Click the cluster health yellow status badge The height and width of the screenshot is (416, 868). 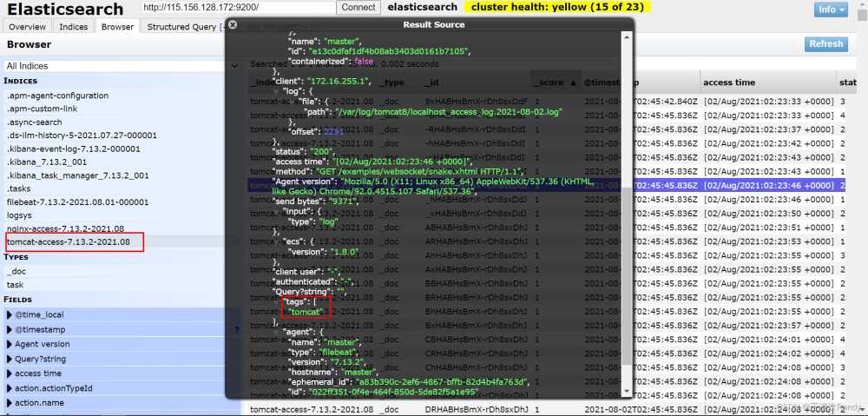coord(557,7)
